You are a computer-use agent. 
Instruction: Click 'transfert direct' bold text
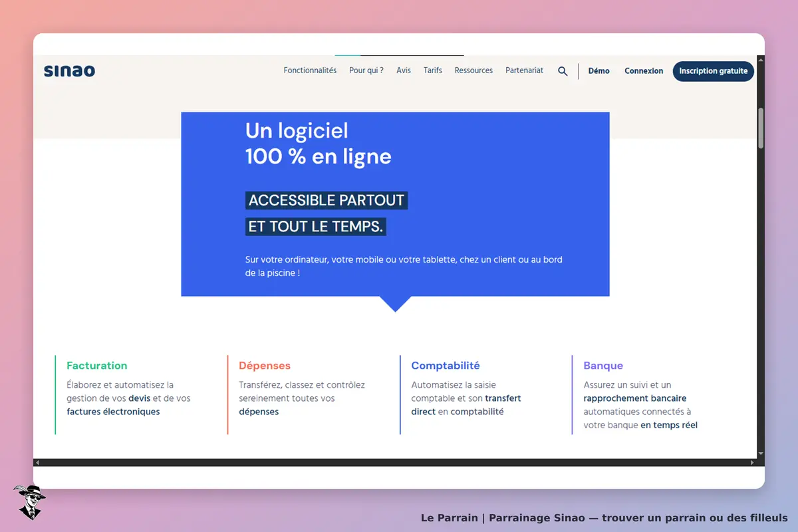coord(466,405)
